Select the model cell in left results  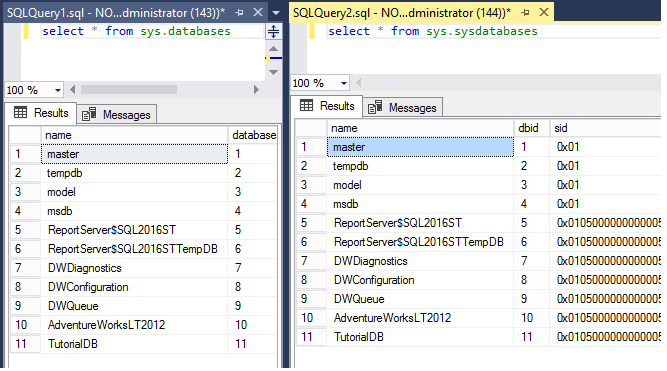(x=134, y=192)
